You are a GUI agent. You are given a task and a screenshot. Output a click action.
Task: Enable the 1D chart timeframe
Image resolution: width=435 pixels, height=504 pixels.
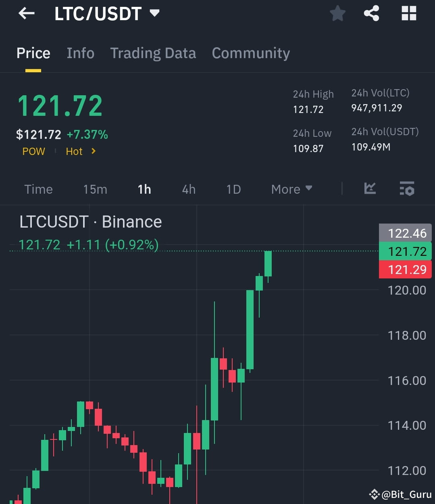(233, 189)
